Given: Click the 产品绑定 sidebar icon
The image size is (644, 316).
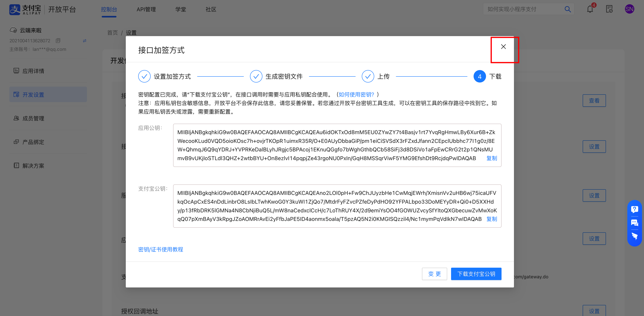Looking at the screenshot, I should [16, 142].
